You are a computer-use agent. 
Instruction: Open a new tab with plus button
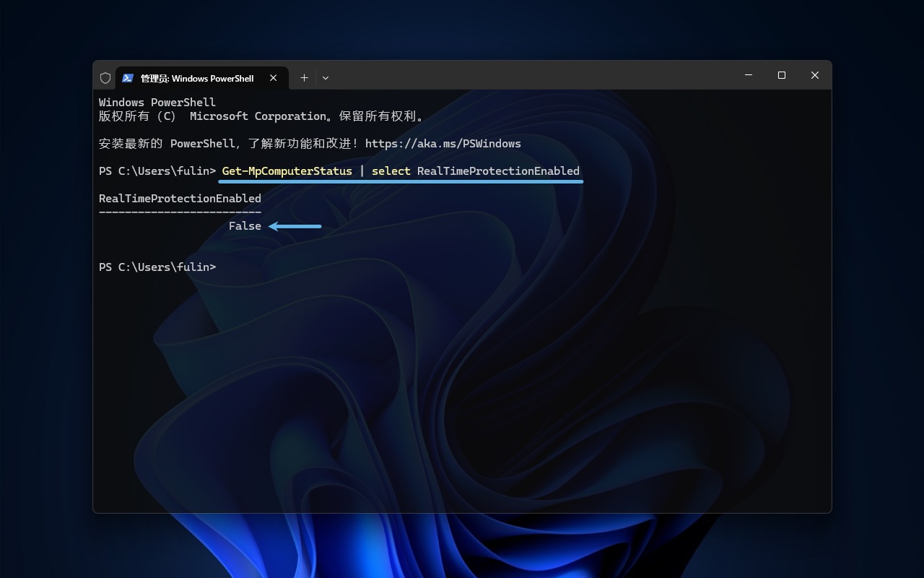(x=304, y=78)
